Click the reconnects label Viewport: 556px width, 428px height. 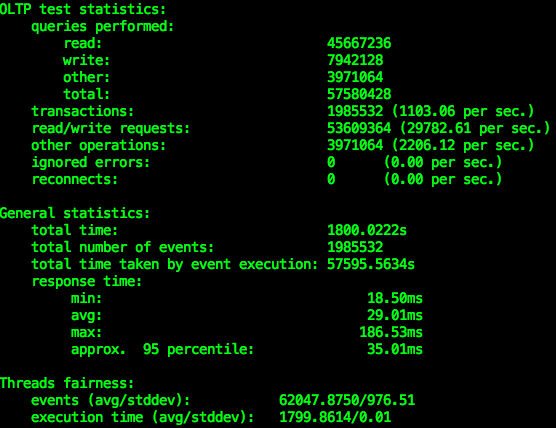tap(74, 179)
